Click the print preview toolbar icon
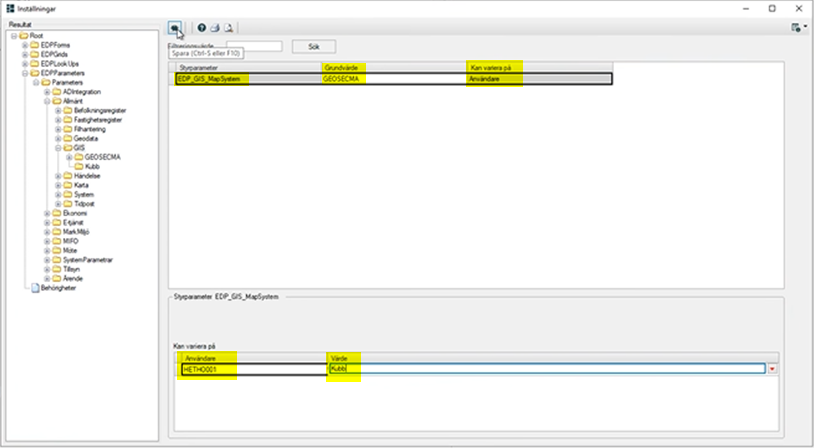814x448 pixels. click(229, 28)
